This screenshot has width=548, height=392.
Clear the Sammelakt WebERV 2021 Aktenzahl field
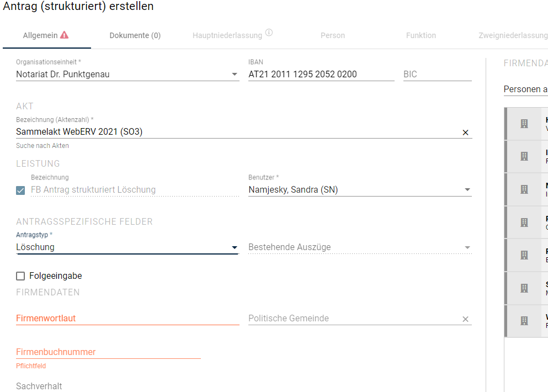(465, 133)
